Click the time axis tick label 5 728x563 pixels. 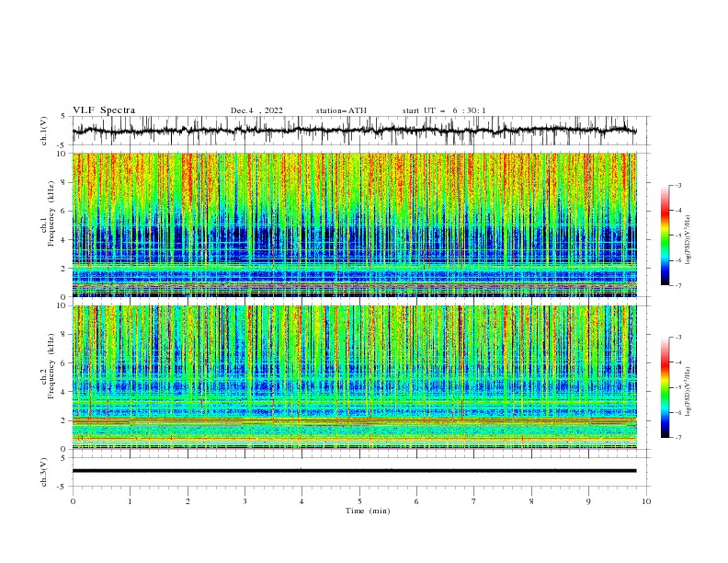pyautogui.click(x=359, y=501)
